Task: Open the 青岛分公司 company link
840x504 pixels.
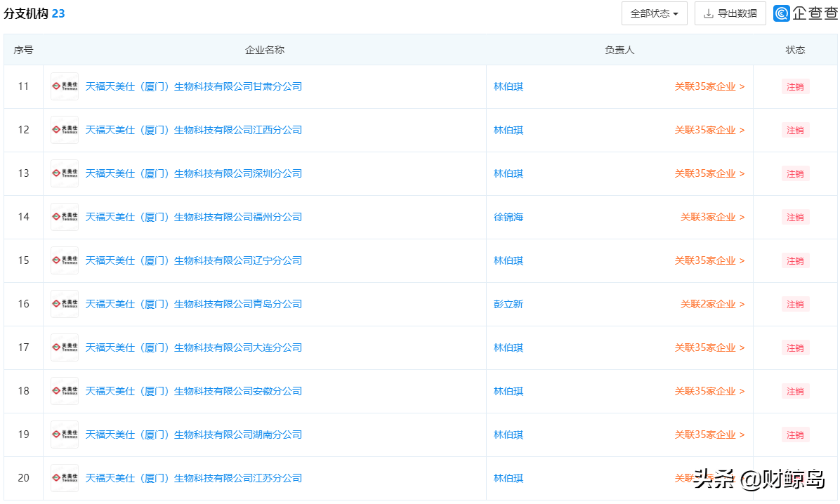Action: click(x=193, y=304)
